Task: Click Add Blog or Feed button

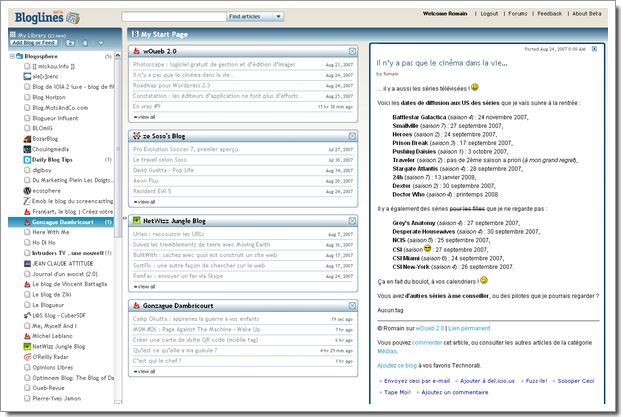Action: pos(33,43)
